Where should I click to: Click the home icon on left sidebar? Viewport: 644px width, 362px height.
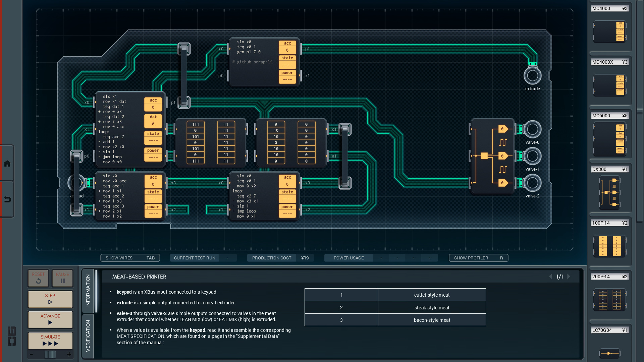(x=7, y=164)
